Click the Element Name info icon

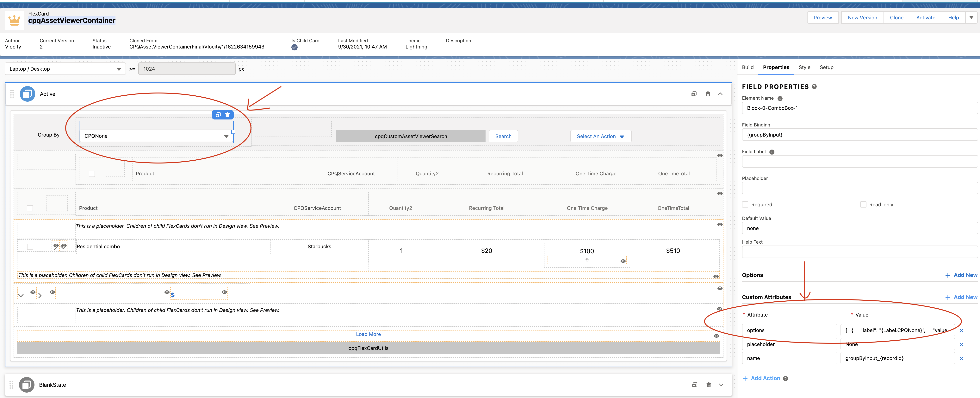(780, 98)
